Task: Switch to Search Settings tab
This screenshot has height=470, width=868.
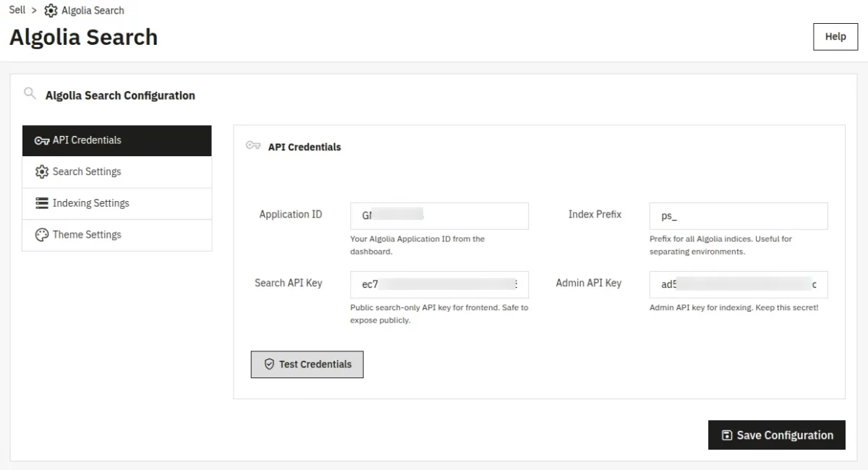Action: [x=116, y=172]
